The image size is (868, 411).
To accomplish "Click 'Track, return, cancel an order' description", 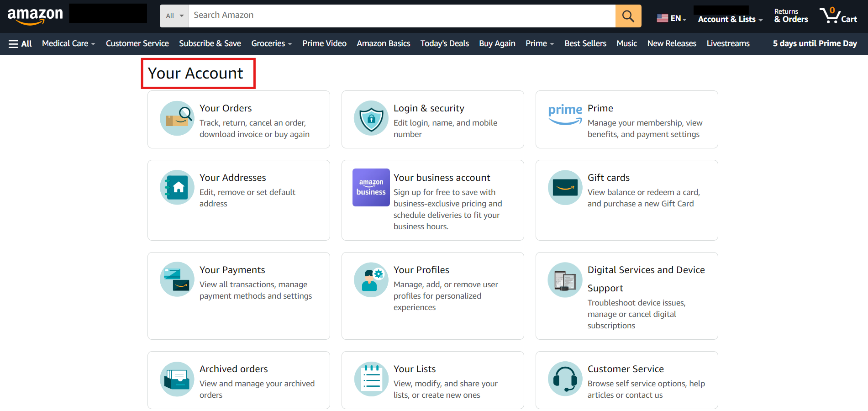I will pos(254,129).
